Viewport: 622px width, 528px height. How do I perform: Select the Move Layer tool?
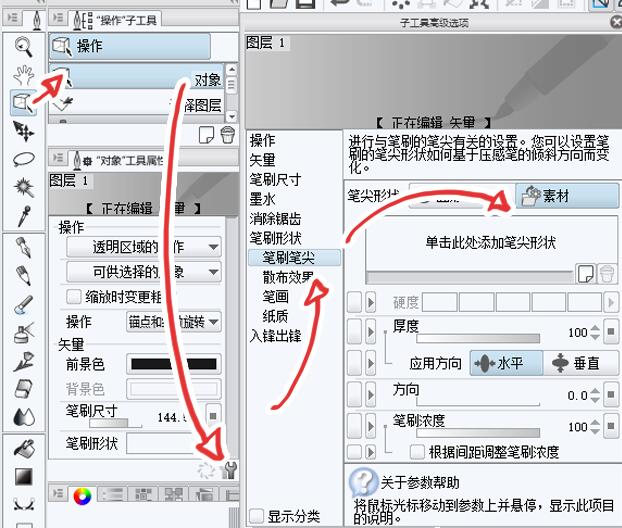pyautogui.click(x=23, y=131)
